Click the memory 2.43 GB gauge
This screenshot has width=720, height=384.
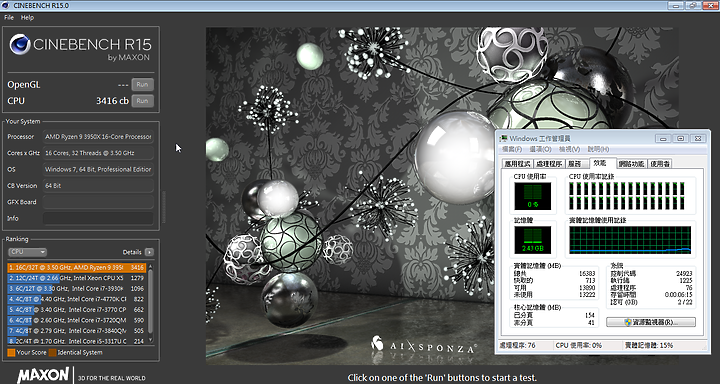coord(532,240)
